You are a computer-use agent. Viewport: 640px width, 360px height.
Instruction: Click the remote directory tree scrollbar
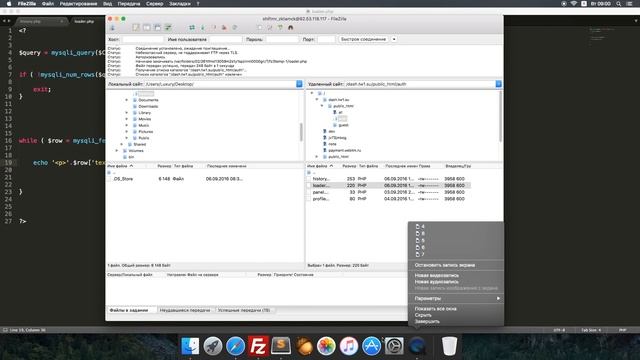tap(500, 117)
